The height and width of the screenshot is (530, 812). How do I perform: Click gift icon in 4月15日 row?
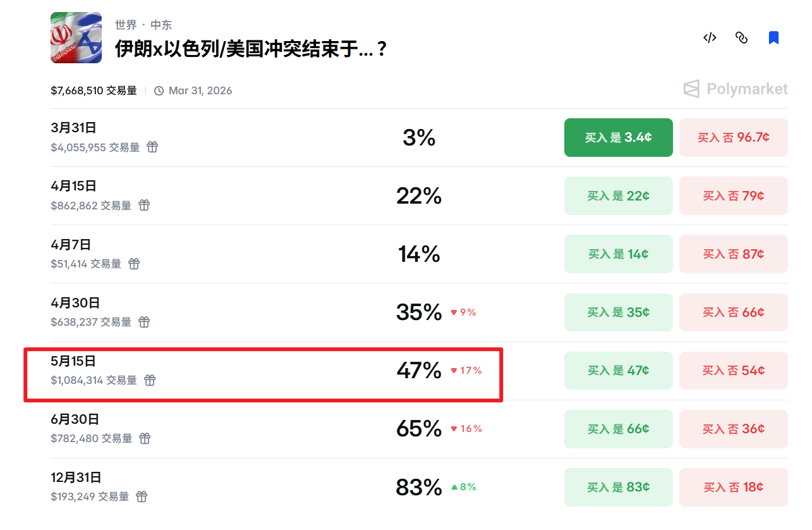tap(144, 206)
